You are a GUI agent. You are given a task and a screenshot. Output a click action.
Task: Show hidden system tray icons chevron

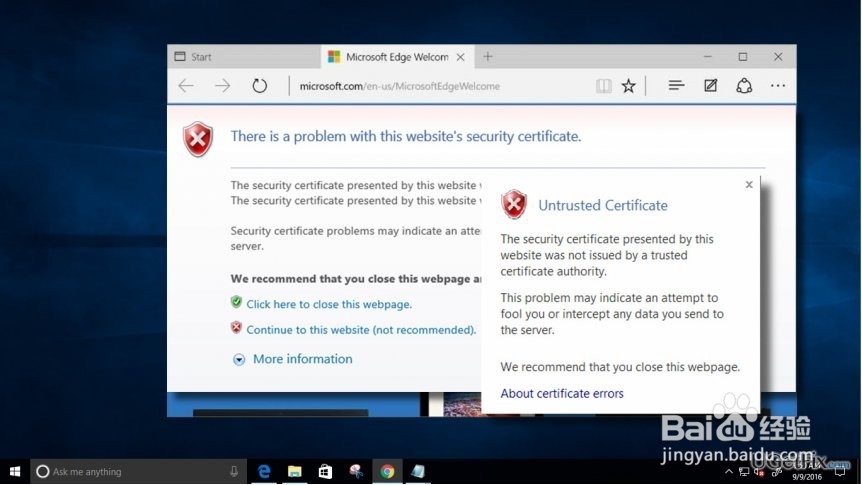pyautogui.click(x=729, y=472)
